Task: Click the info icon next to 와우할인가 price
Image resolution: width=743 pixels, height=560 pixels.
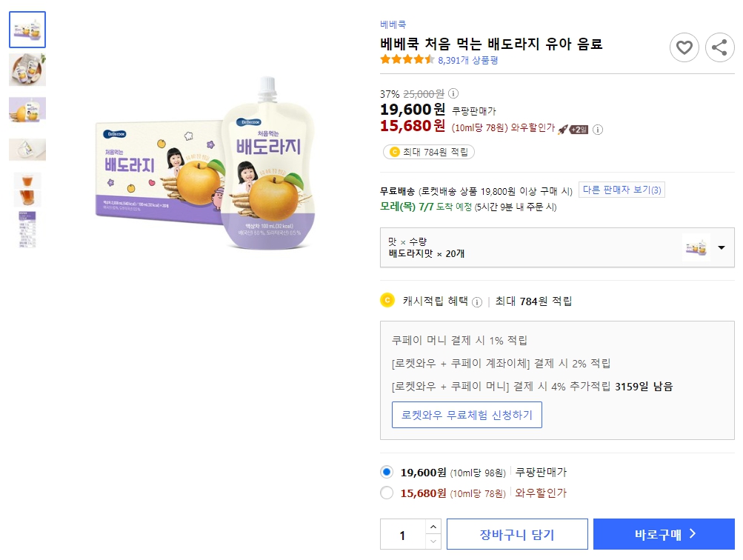Action: 599,130
